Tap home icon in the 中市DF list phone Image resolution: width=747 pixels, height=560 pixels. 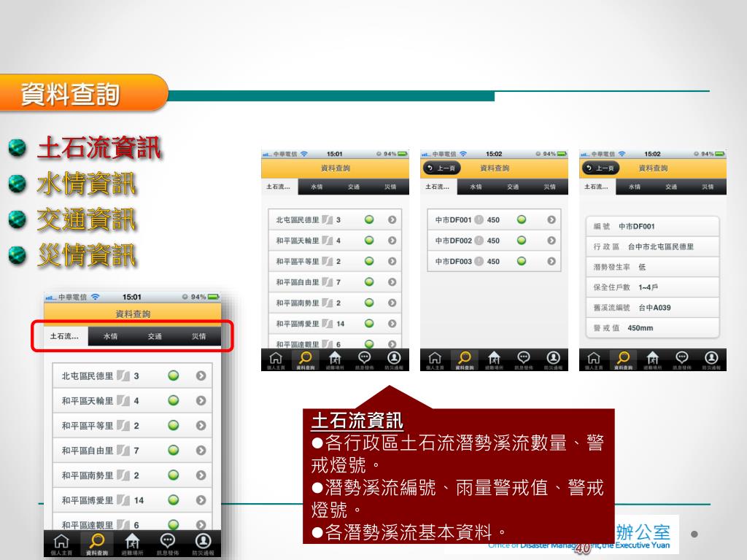tap(435, 359)
